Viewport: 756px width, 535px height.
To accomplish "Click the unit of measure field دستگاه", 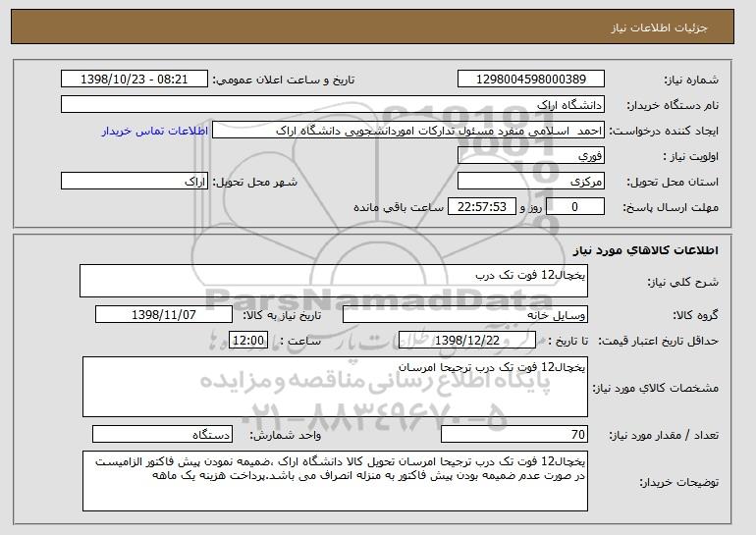I will 162,434.
